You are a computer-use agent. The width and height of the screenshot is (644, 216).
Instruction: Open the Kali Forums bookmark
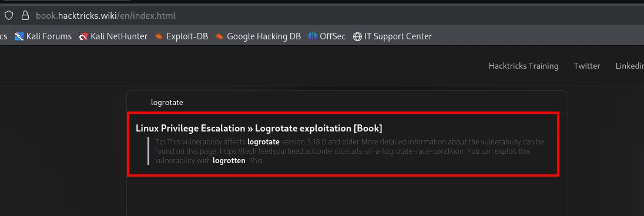[43, 36]
